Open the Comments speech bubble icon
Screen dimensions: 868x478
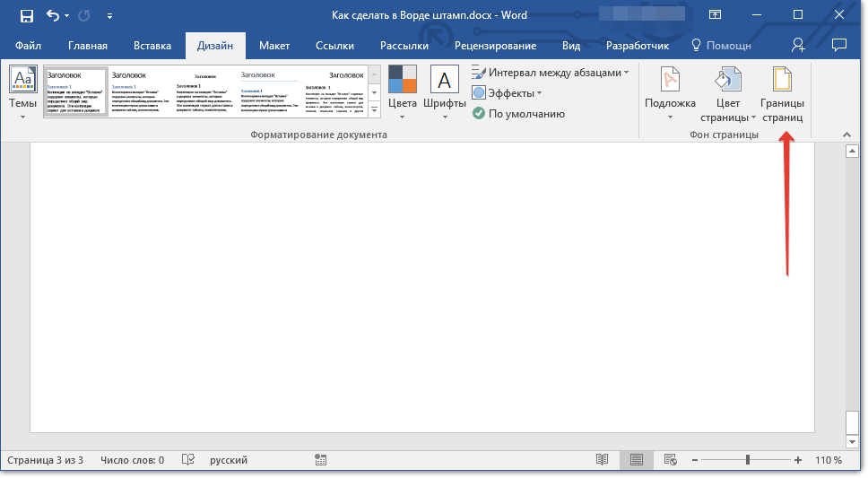(x=839, y=46)
